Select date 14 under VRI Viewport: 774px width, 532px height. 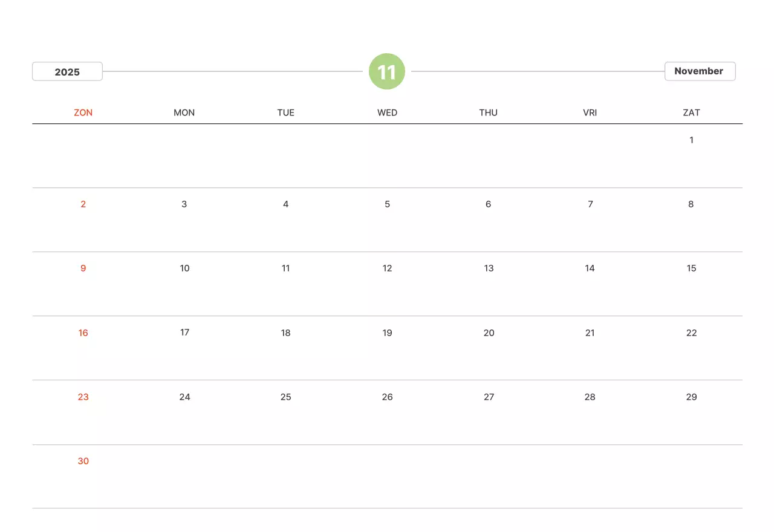coord(590,268)
